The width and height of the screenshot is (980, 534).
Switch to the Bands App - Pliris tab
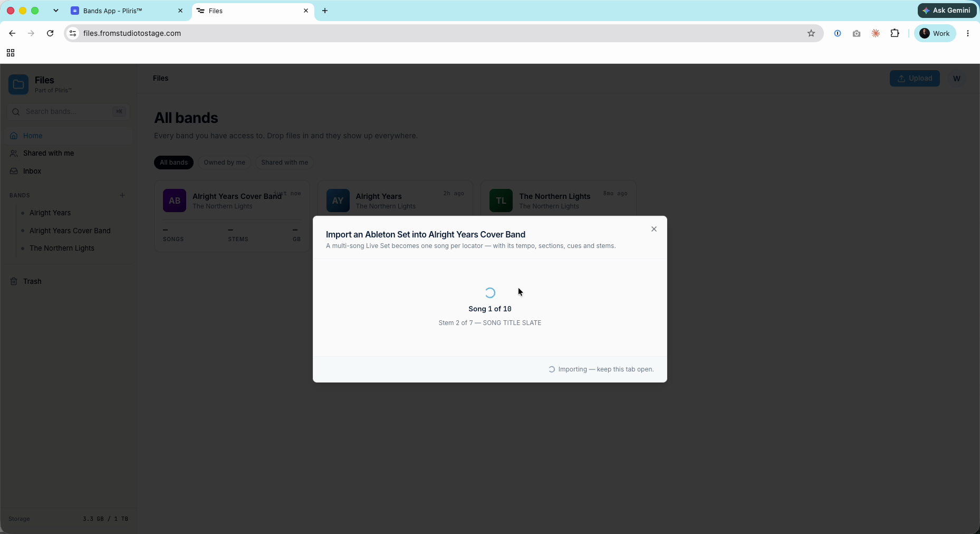127,11
